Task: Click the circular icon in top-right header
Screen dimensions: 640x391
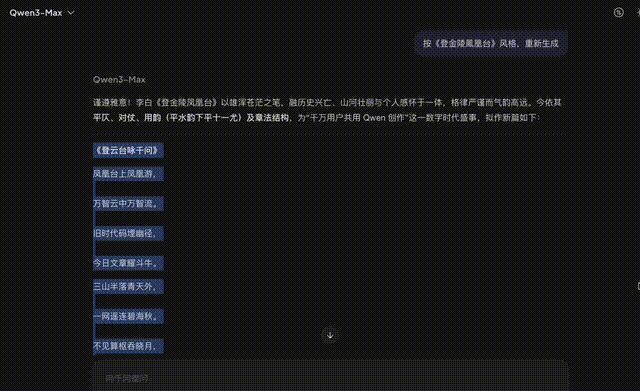Action: (x=618, y=13)
